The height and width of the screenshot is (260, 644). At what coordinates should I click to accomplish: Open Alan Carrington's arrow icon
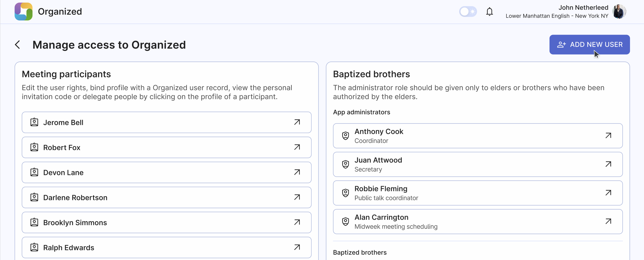pyautogui.click(x=608, y=221)
